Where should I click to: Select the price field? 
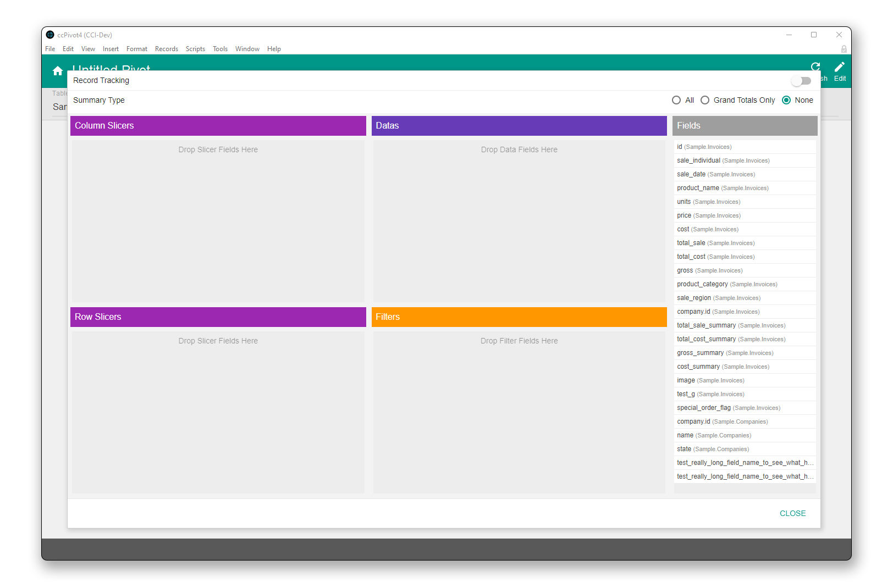tap(745, 215)
